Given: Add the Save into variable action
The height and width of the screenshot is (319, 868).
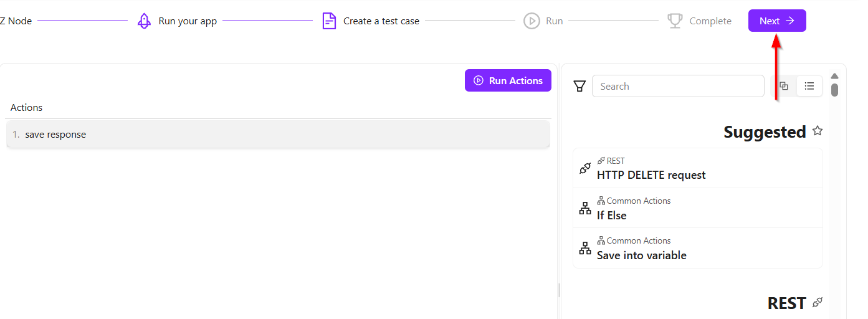Looking at the screenshot, I should pos(641,255).
